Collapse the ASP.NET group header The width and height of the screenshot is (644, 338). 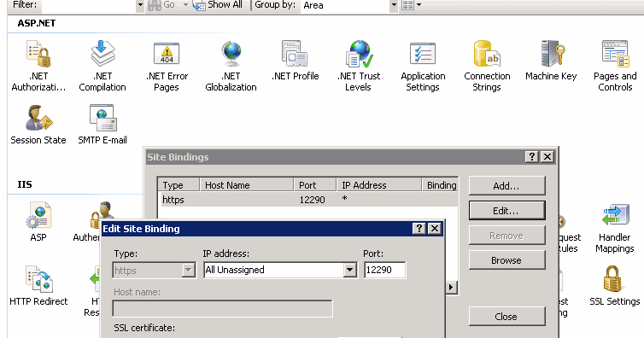pyautogui.click(x=36, y=23)
